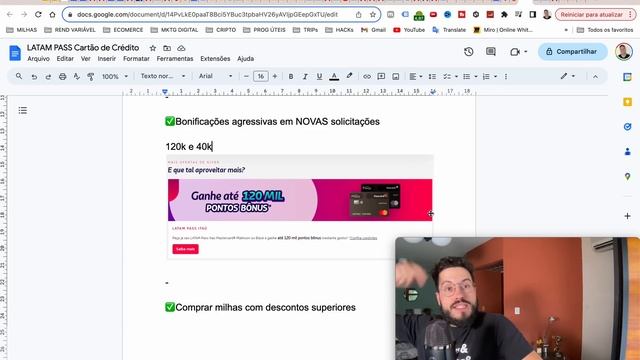Click Reiniciar para atualizar button
The height and width of the screenshot is (360, 640).
[595, 15]
